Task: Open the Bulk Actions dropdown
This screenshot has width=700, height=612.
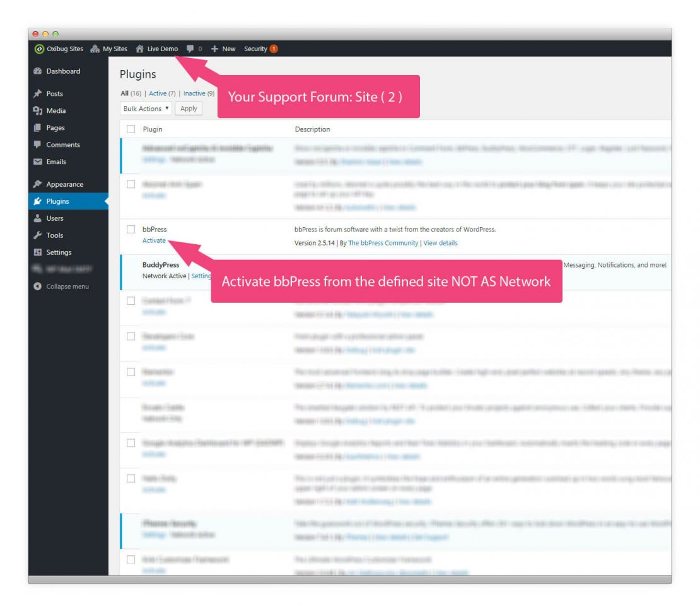Action: point(145,108)
